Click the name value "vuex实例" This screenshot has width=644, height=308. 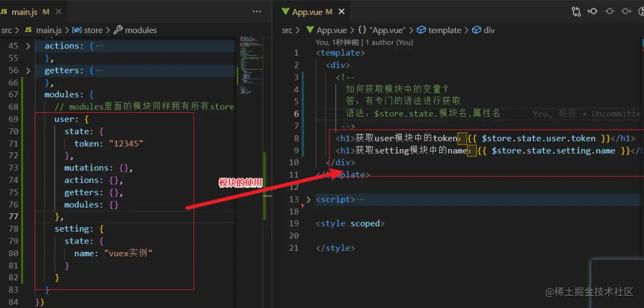[128, 254]
